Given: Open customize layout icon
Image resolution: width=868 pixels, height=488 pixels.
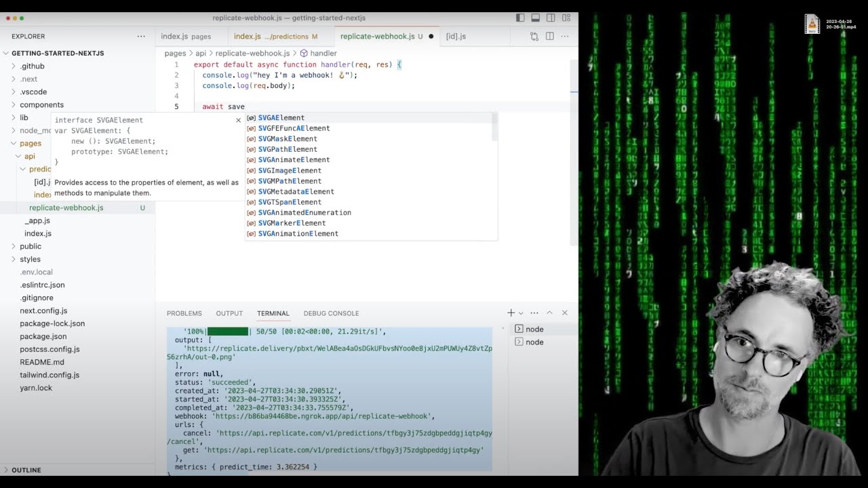Looking at the screenshot, I should tap(566, 18).
